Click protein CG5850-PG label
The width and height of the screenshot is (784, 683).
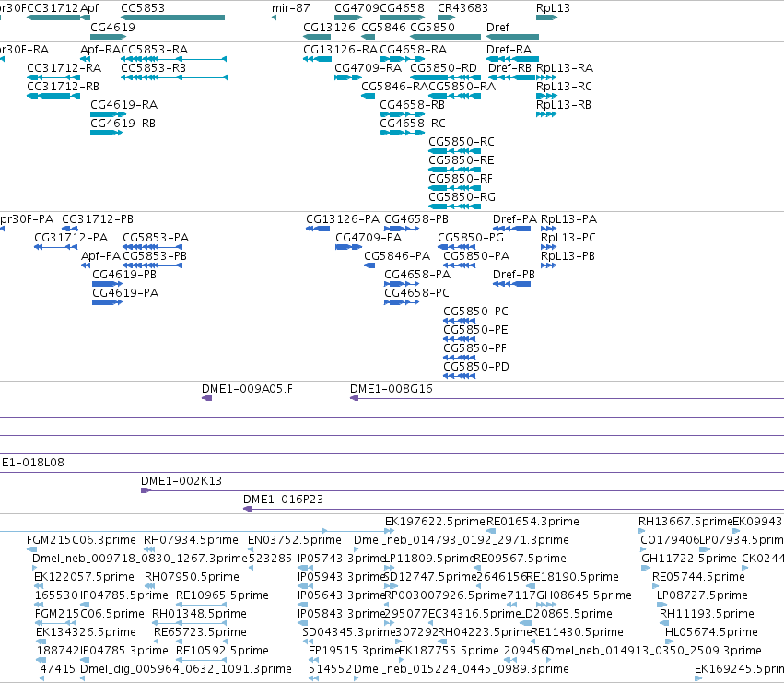point(471,238)
